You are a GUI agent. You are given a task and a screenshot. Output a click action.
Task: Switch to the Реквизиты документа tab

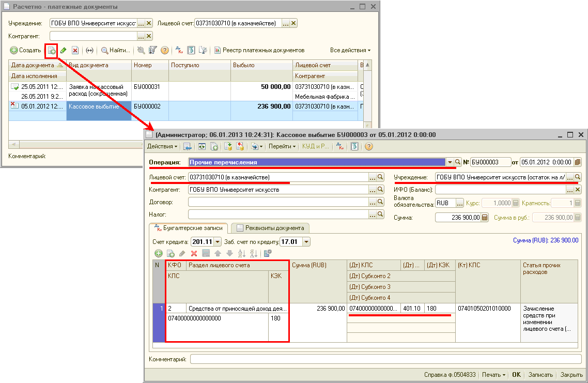270,227
